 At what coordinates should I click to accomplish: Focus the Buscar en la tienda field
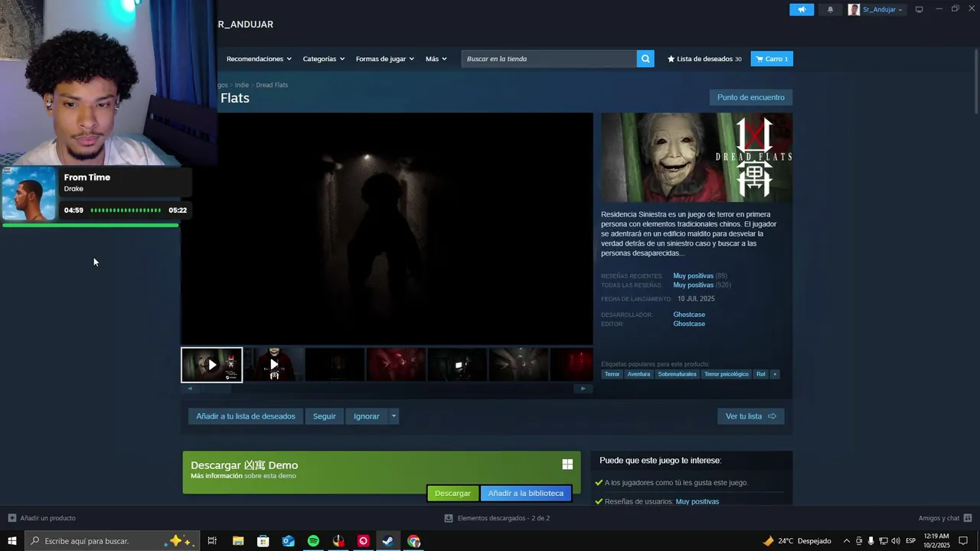click(x=549, y=59)
